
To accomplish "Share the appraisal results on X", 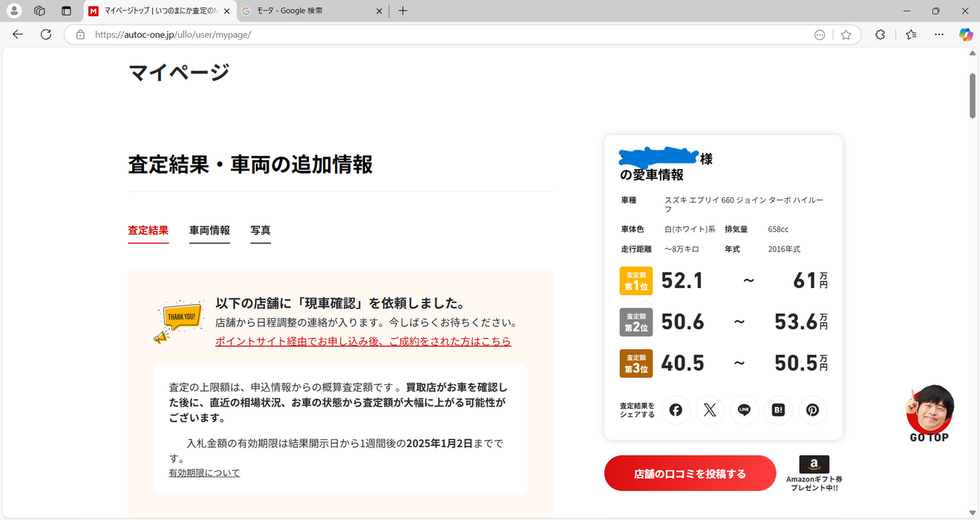I will point(710,409).
